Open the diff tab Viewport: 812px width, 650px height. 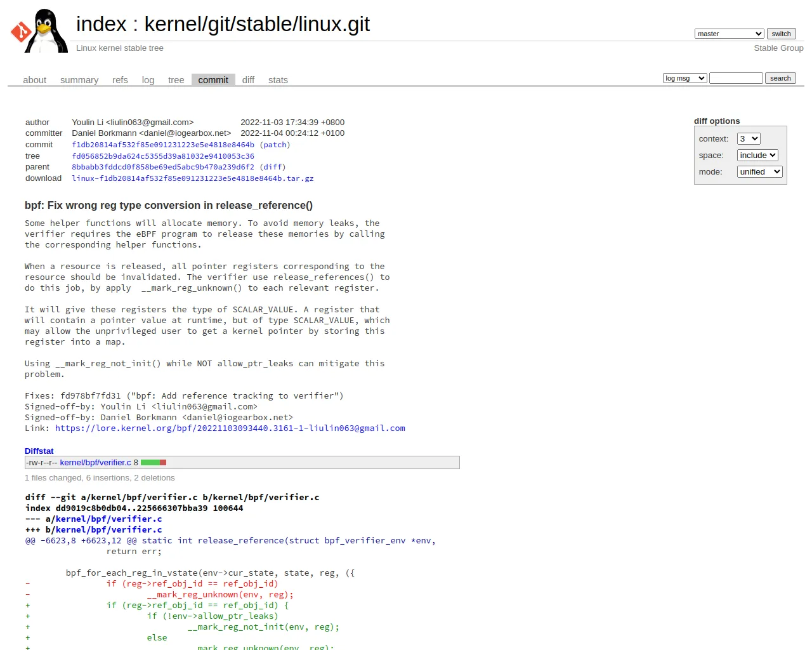pyautogui.click(x=248, y=80)
